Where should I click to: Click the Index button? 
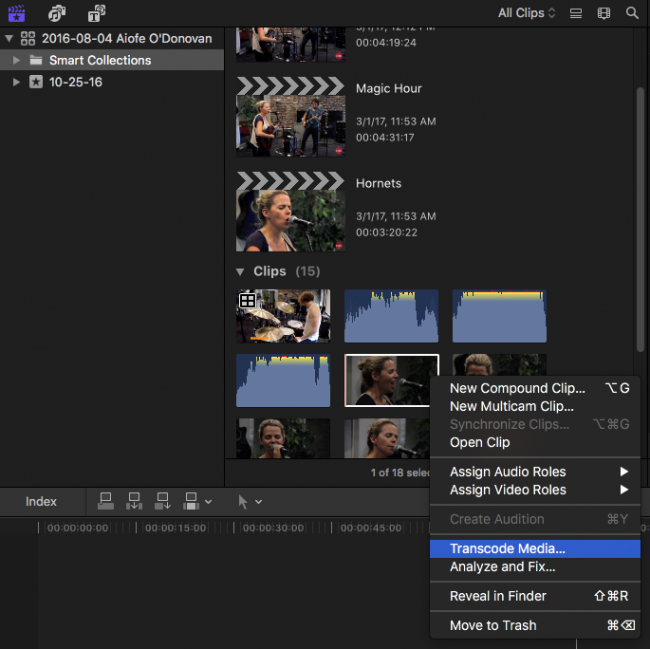tap(41, 501)
